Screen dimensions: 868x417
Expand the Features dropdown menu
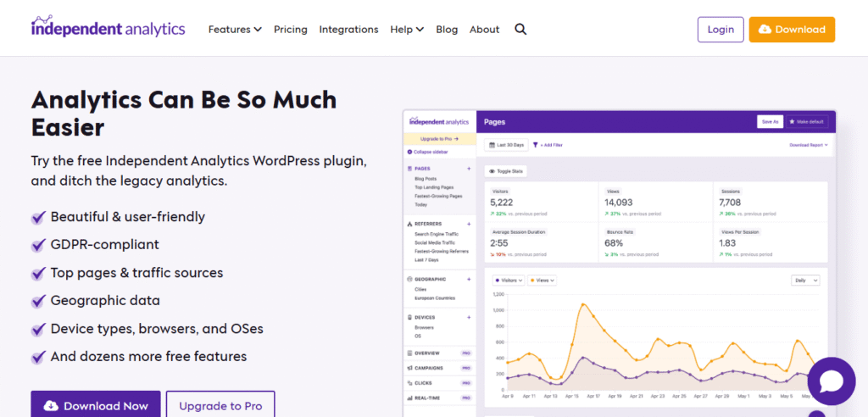tap(235, 29)
